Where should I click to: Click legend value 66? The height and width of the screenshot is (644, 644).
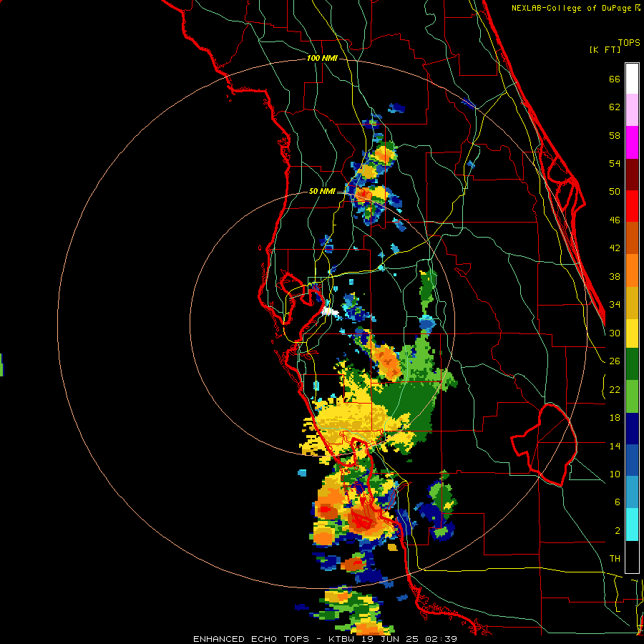tap(615, 79)
